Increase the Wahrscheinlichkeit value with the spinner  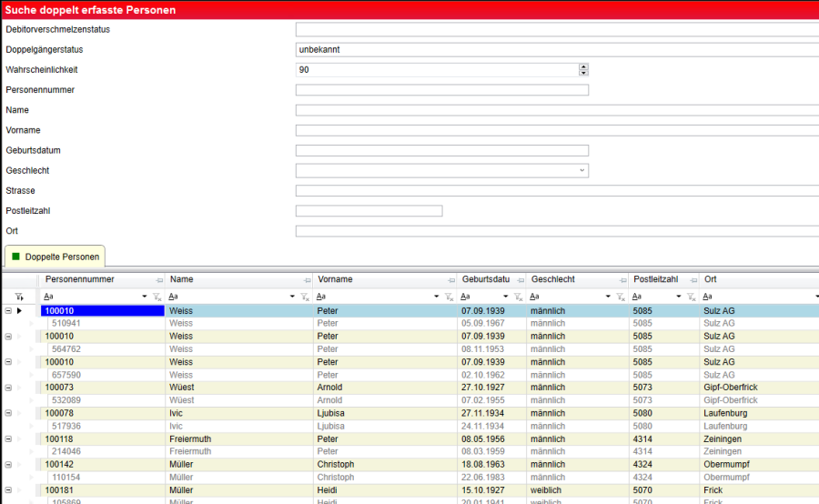(x=583, y=66)
